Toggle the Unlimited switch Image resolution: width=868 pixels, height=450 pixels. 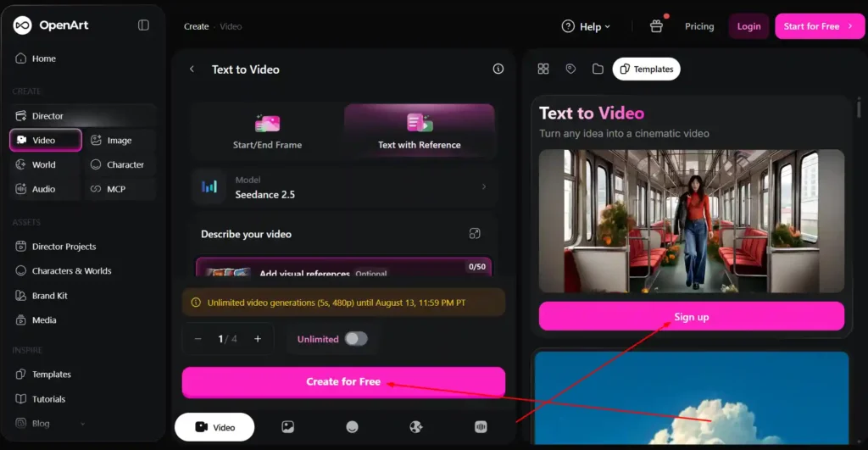click(x=356, y=339)
